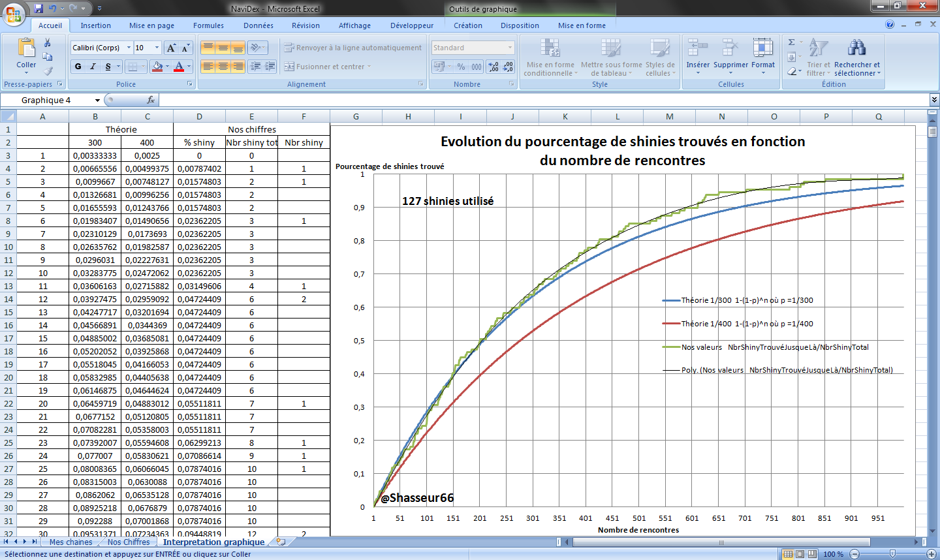The image size is (940, 560).
Task: Switch to the Nos Chiffres sheet
Action: point(129,542)
